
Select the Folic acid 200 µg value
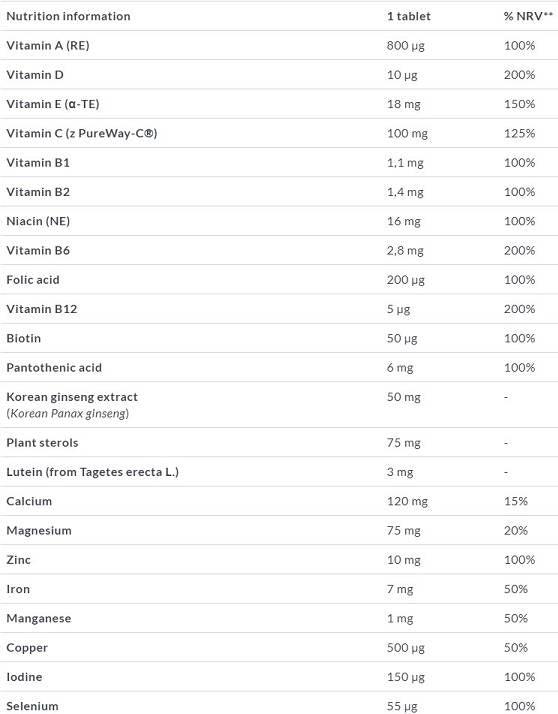(405, 280)
